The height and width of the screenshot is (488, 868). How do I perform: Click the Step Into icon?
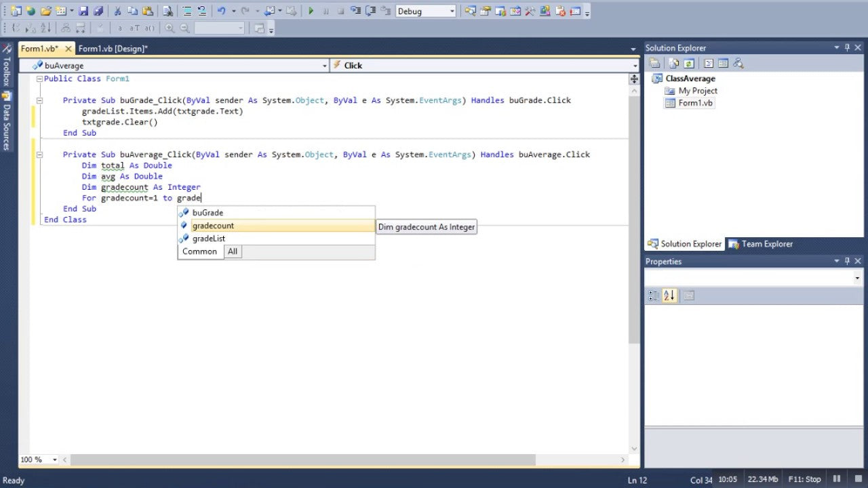(x=356, y=11)
